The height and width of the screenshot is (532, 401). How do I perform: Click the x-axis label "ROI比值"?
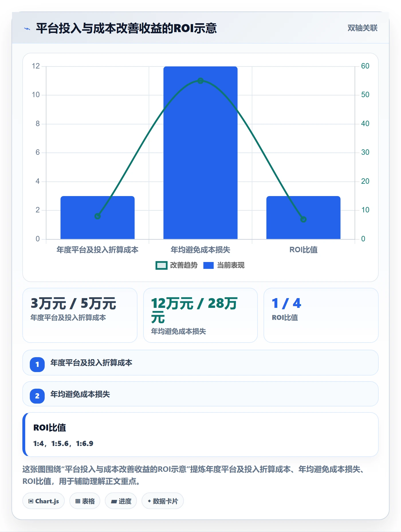coord(303,250)
